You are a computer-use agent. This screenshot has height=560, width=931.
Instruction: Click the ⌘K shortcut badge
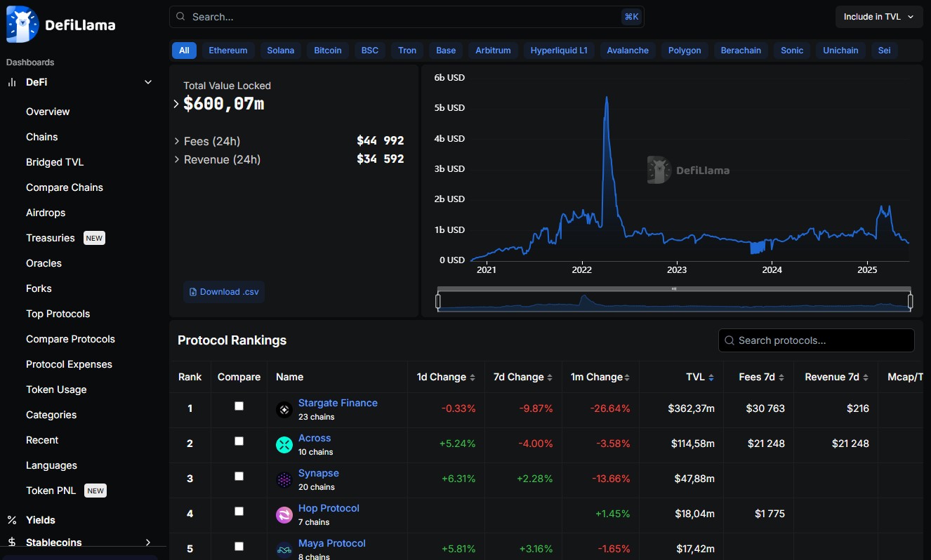point(631,17)
